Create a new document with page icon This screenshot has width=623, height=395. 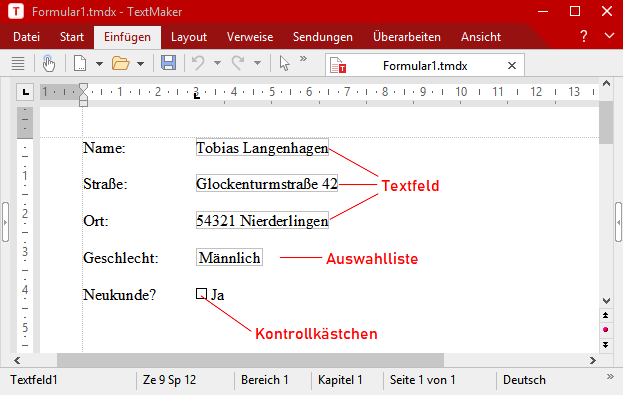click(80, 63)
